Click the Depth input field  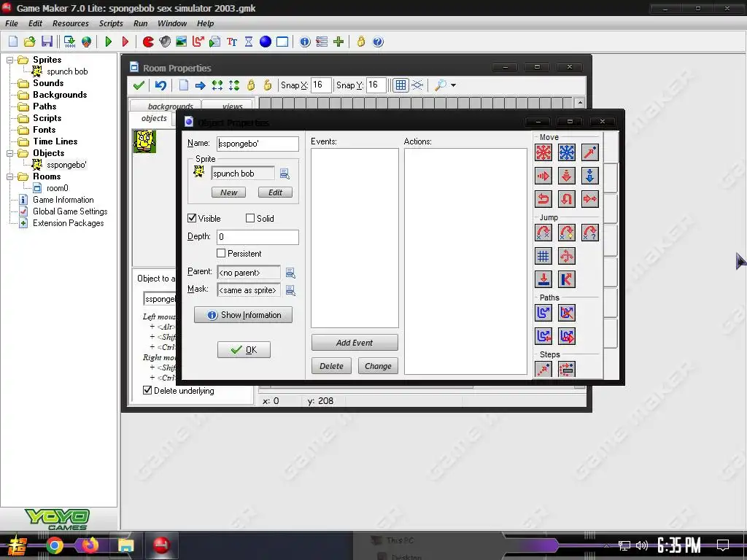[258, 237]
